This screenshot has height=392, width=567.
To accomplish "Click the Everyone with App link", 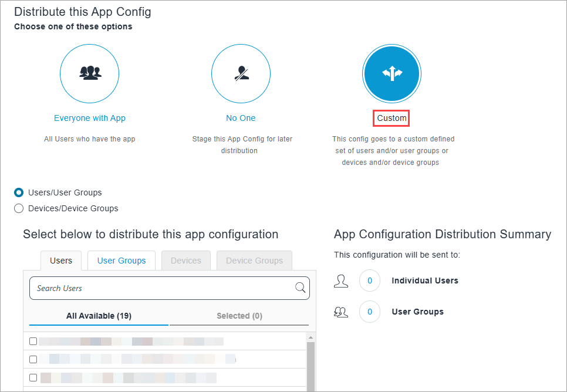I will pyautogui.click(x=89, y=118).
